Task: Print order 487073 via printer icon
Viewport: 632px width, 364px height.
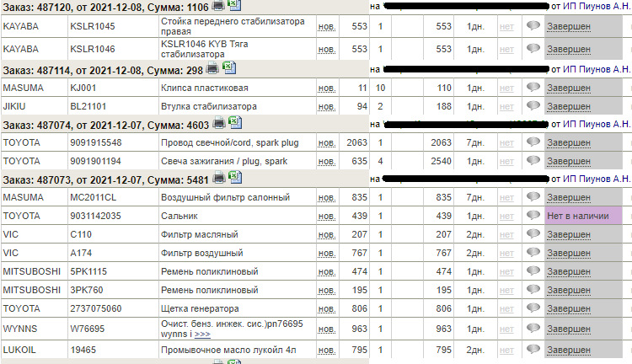Action: coord(219,178)
